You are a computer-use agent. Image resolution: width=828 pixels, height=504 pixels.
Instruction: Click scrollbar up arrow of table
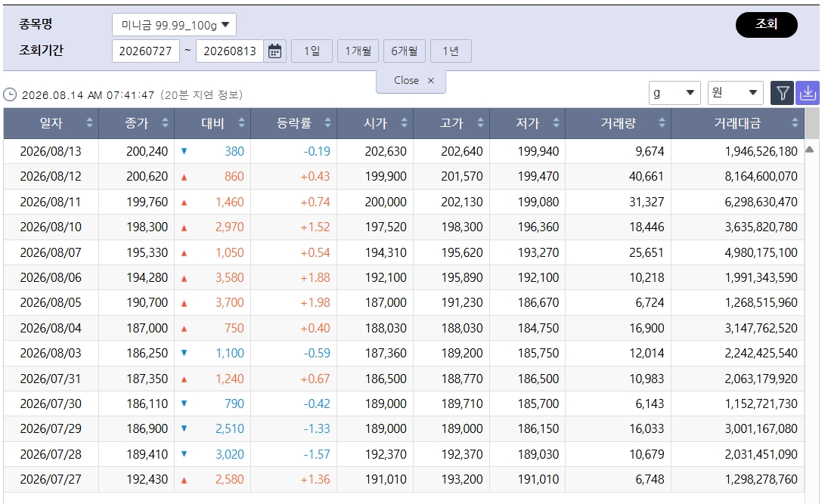tap(810, 150)
